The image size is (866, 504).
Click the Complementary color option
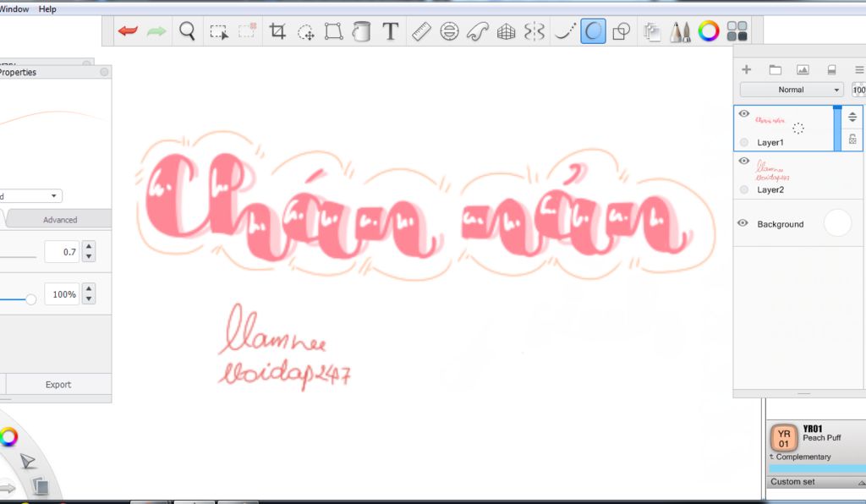pyautogui.click(x=803, y=457)
